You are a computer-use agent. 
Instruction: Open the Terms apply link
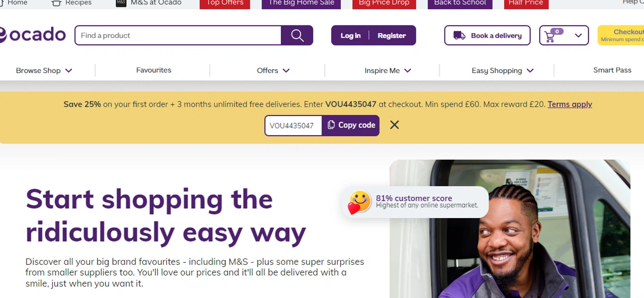click(570, 104)
